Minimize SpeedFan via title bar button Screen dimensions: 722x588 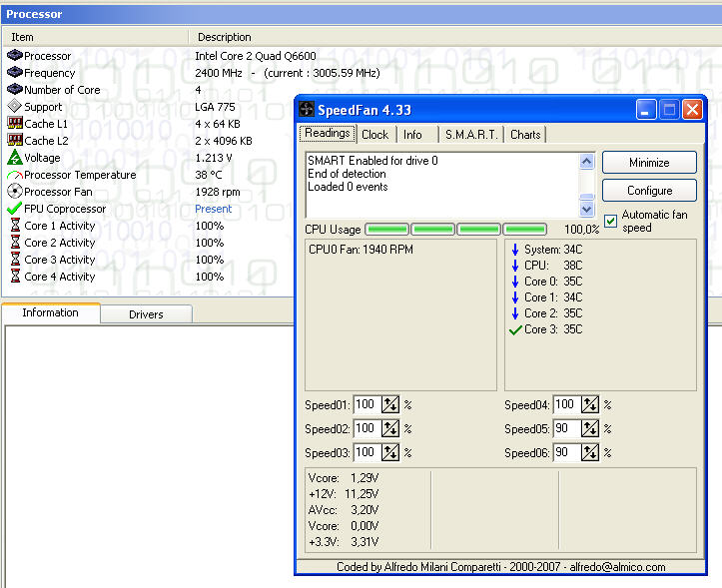click(x=646, y=110)
